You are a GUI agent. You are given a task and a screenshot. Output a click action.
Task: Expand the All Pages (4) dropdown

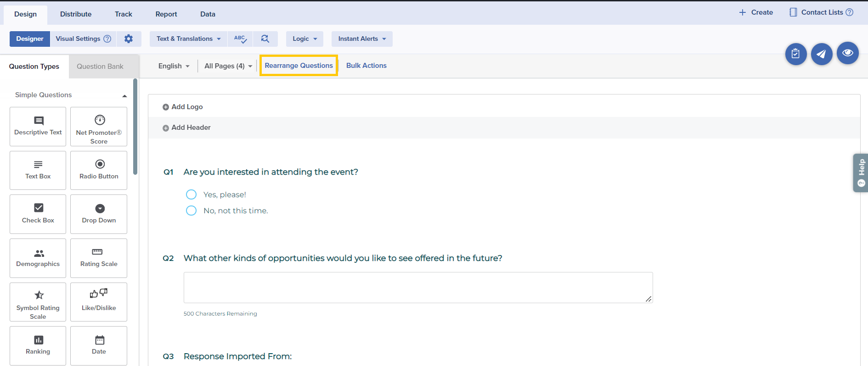228,66
